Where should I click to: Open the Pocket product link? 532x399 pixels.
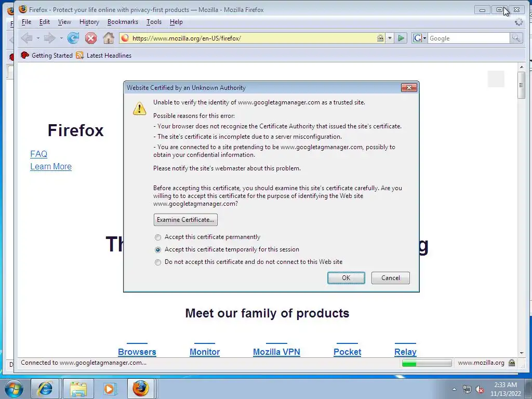[348, 352]
